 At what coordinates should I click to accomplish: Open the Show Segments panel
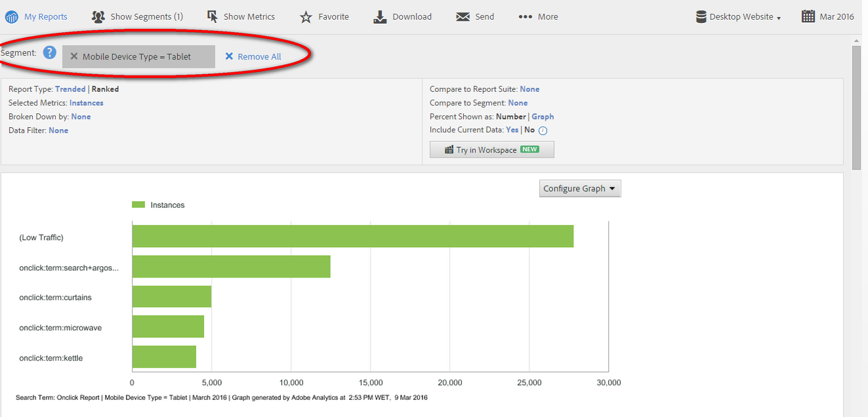click(x=136, y=16)
